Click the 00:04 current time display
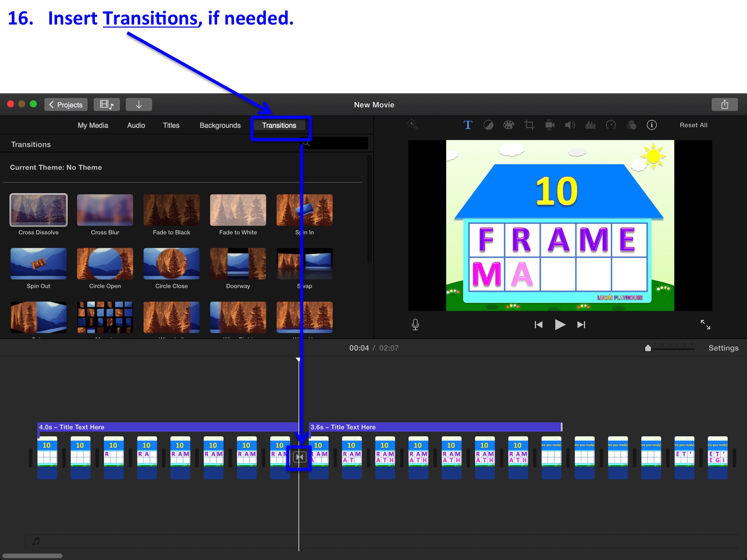Image resolution: width=747 pixels, height=560 pixels. pos(359,348)
